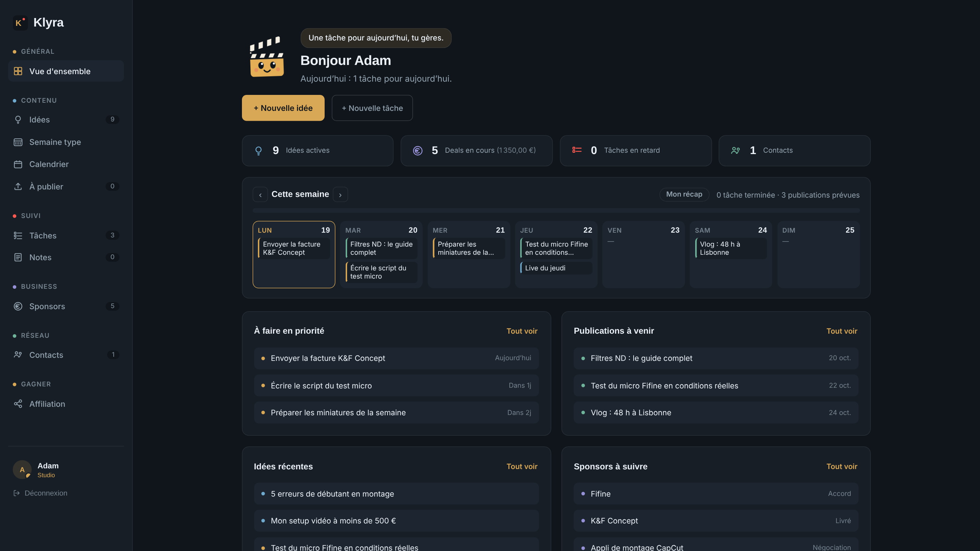Click the Contacts people sidebar icon
Viewport: 980px width, 551px height.
click(x=18, y=355)
